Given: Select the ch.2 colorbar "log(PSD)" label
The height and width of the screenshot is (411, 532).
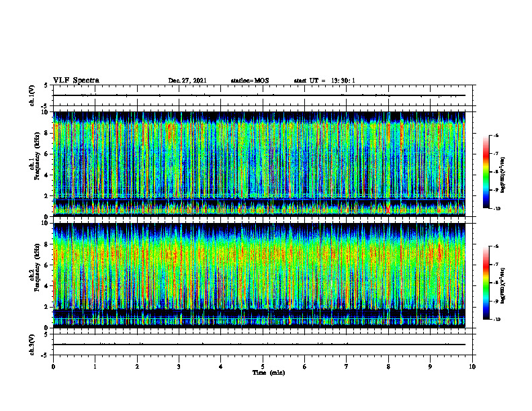Looking at the screenshot, I should (503, 285).
